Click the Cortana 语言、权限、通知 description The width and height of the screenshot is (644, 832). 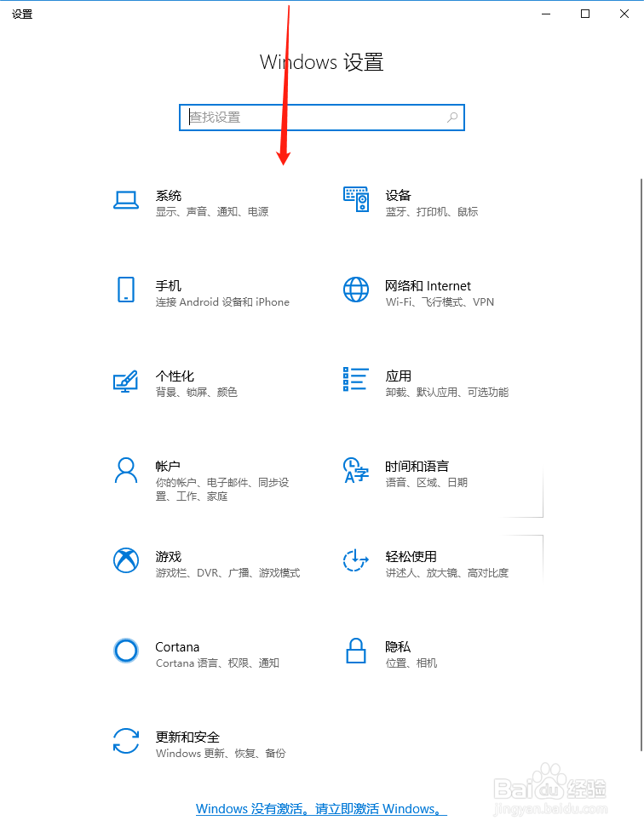click(217, 663)
